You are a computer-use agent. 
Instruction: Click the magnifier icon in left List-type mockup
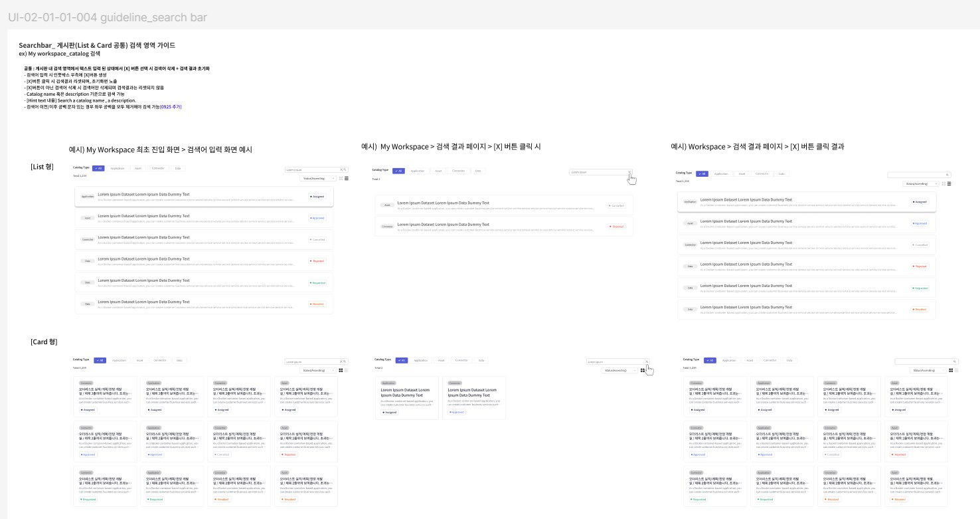346,170
